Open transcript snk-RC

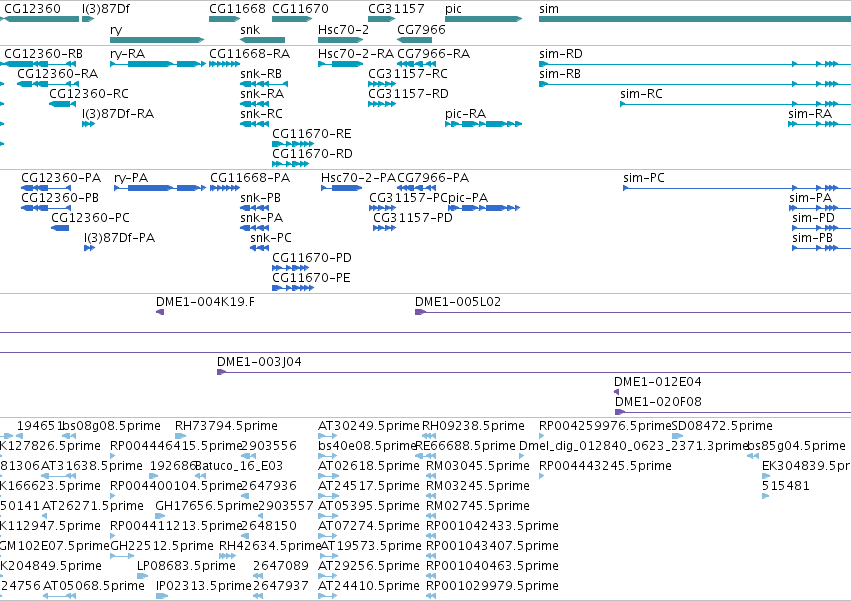pos(261,114)
